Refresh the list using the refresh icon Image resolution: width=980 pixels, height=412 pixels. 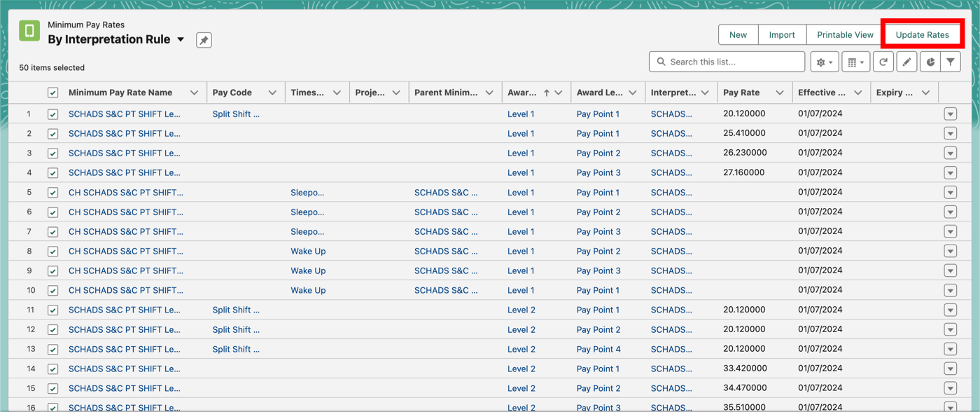883,62
